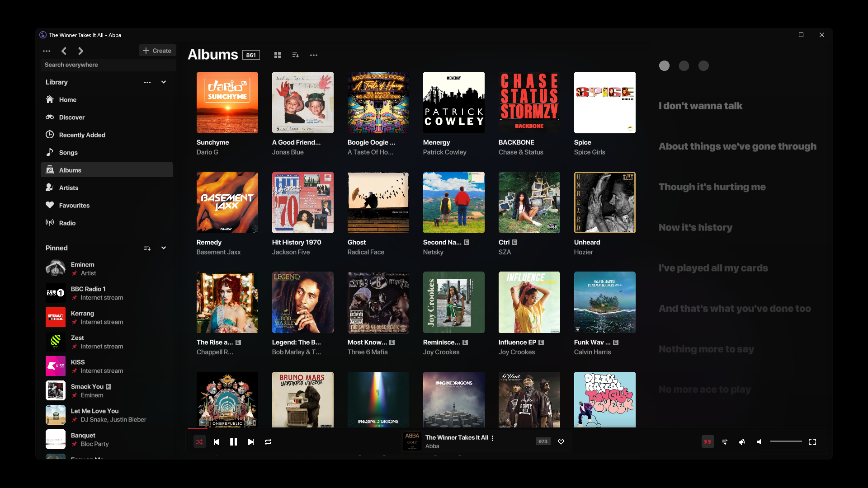This screenshot has width=868, height=488.
Task: Jump to lyric "Now it's history"
Action: tap(695, 227)
